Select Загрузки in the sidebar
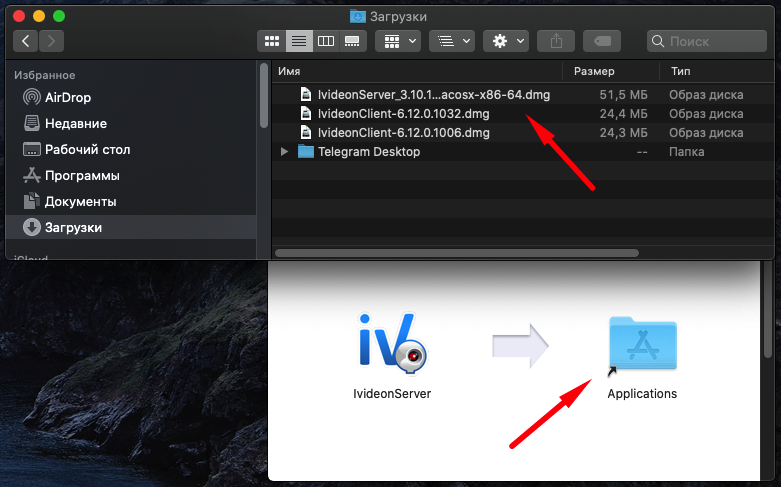Screen dimensions: 781x487 131,227
